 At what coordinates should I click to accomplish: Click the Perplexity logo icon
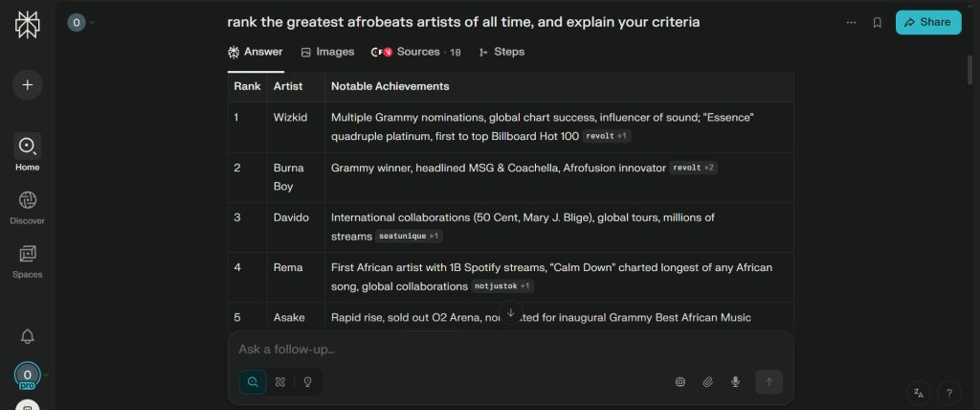tap(28, 25)
